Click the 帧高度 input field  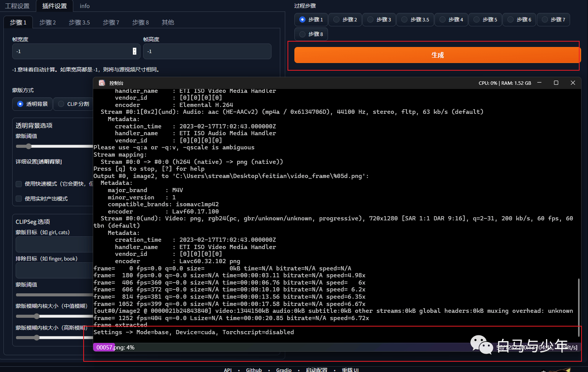tap(207, 51)
